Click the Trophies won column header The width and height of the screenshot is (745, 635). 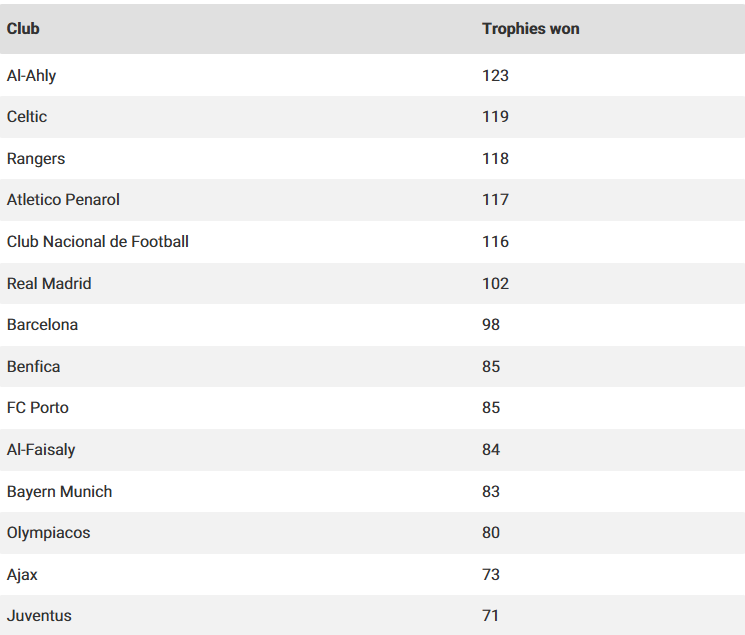pyautogui.click(x=530, y=29)
